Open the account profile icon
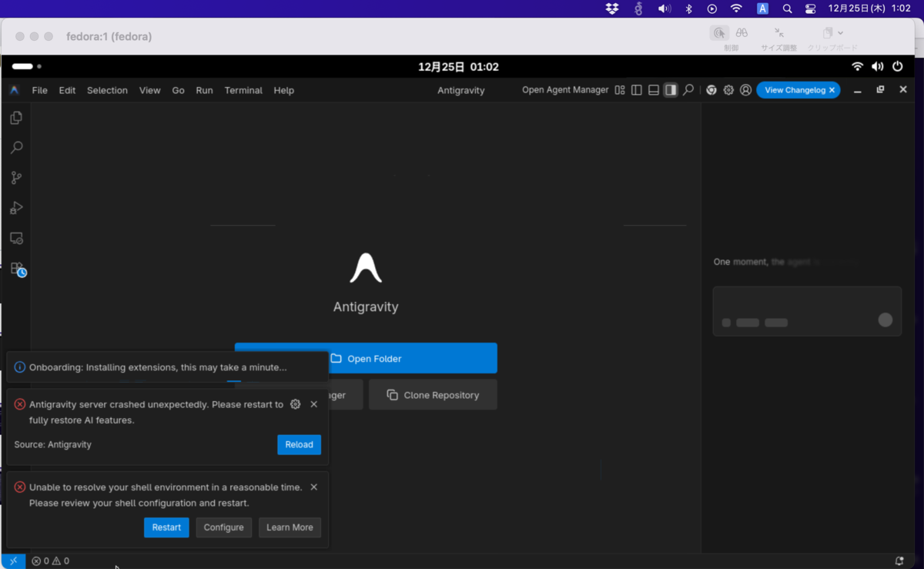This screenshot has width=924, height=569. click(x=745, y=90)
